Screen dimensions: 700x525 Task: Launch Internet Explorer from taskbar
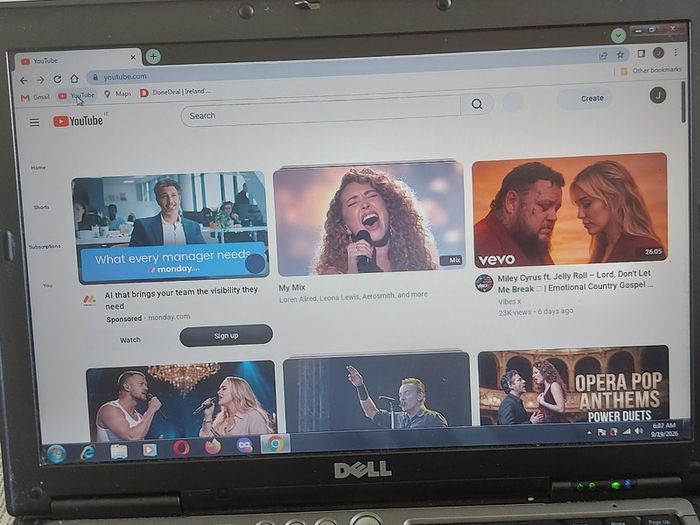[88, 453]
